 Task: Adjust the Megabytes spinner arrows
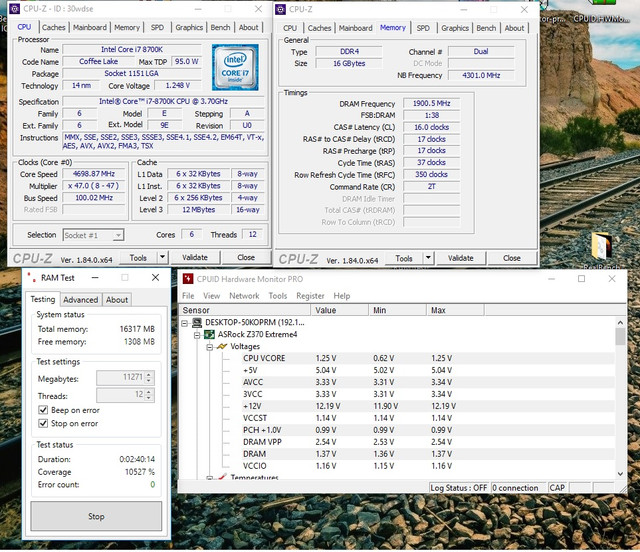(x=149, y=377)
